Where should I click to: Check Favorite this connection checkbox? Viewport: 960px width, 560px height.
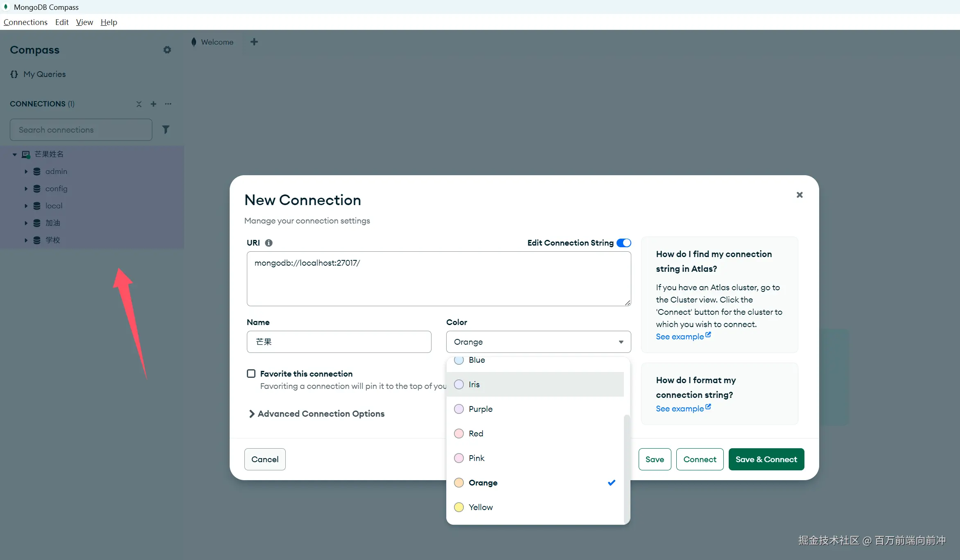[x=251, y=373]
